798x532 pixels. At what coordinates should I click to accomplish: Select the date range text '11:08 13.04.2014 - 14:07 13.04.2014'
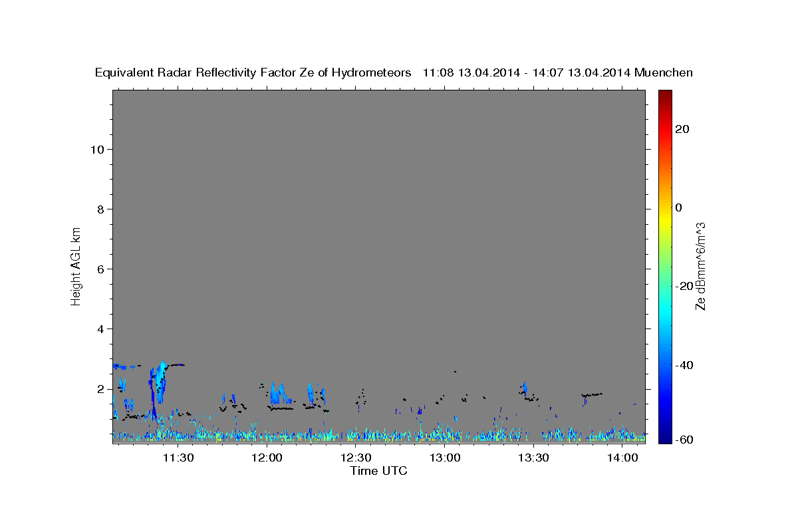pyautogui.click(x=527, y=72)
